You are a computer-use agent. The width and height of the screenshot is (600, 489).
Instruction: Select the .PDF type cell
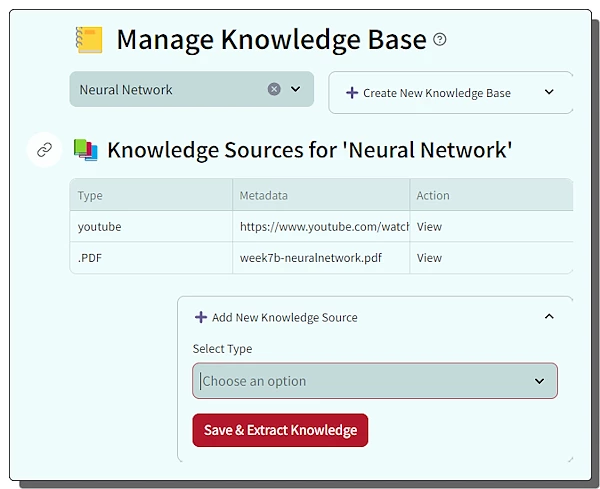coord(151,258)
